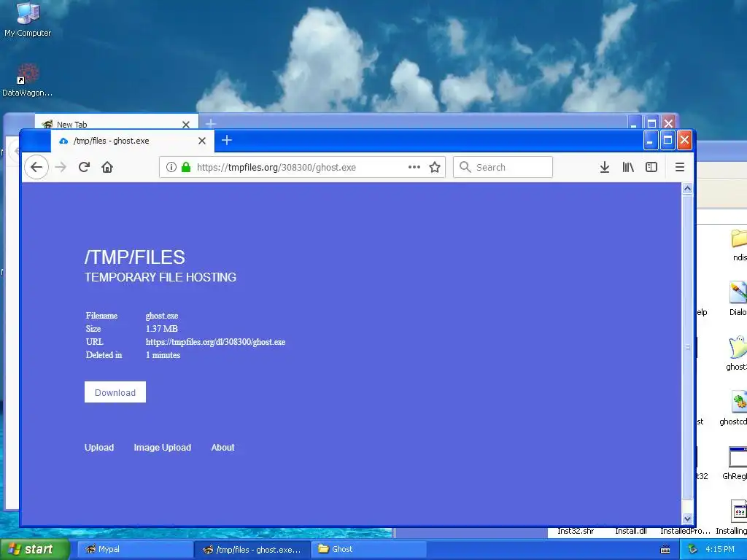Click the system tray icon beside clock
The image size is (747, 560).
point(693,549)
